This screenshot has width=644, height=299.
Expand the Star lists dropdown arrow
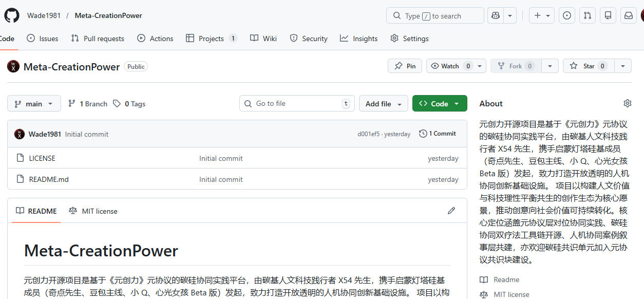[623, 66]
